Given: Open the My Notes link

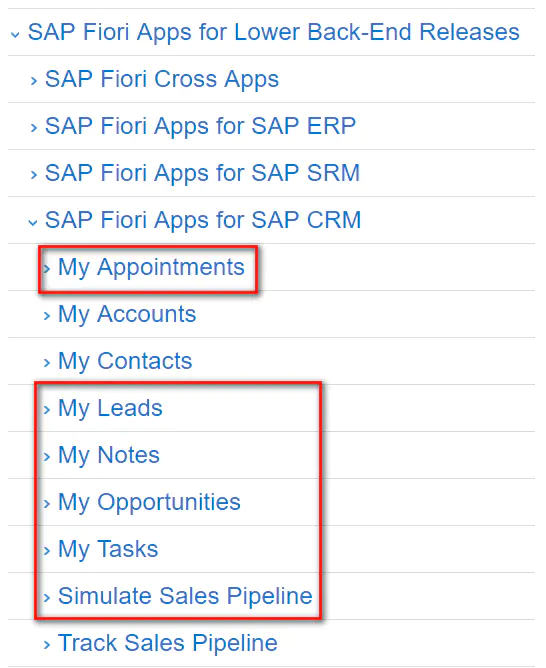Looking at the screenshot, I should pyautogui.click(x=109, y=455).
